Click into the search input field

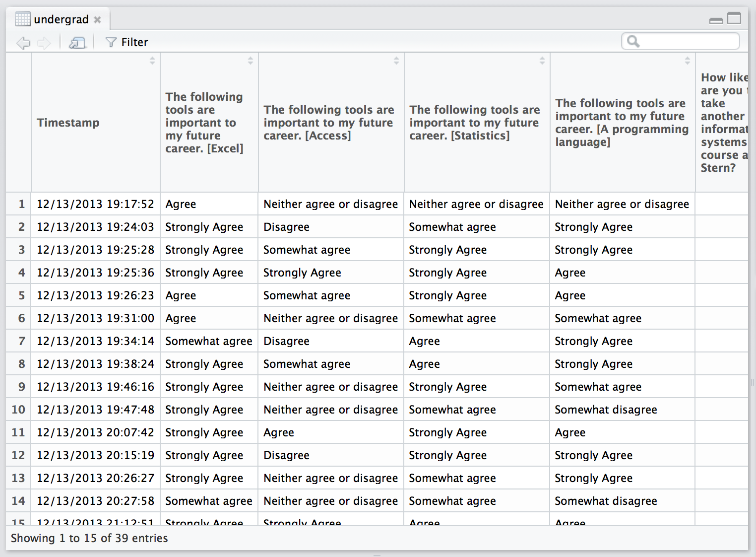pos(681,41)
